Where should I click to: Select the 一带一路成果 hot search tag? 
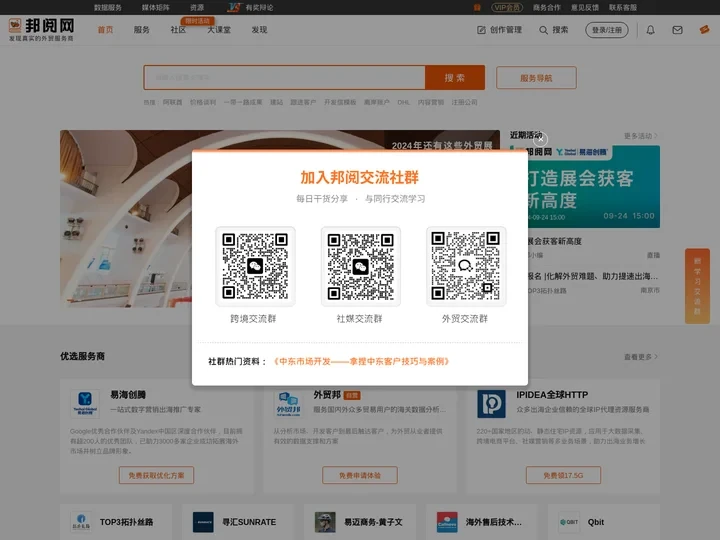click(x=243, y=102)
